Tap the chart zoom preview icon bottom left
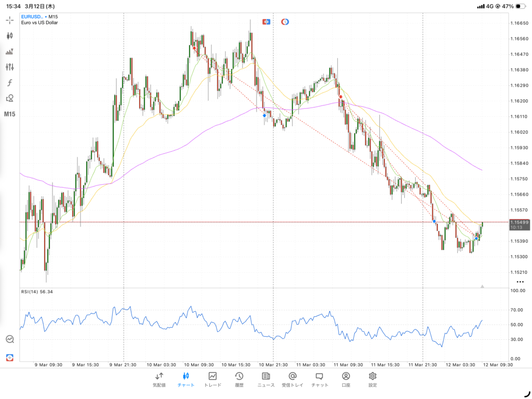 point(9,339)
